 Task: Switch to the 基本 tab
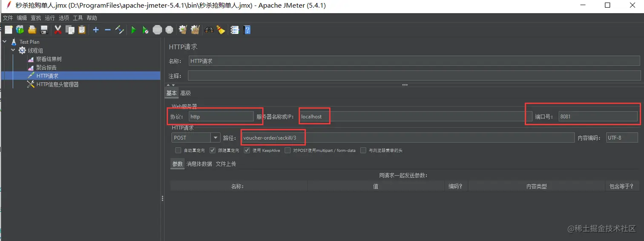171,93
